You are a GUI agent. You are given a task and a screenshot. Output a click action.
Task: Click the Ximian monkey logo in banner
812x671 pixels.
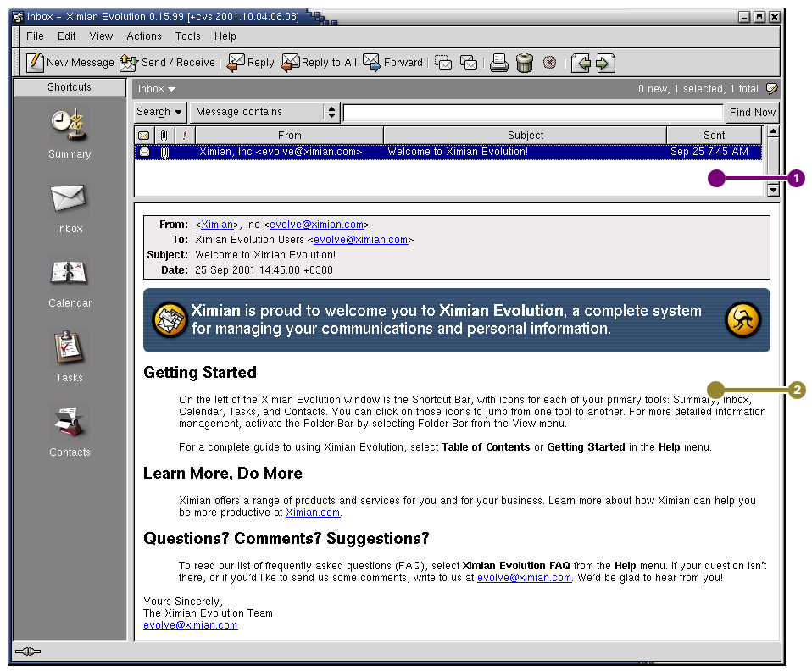(743, 320)
